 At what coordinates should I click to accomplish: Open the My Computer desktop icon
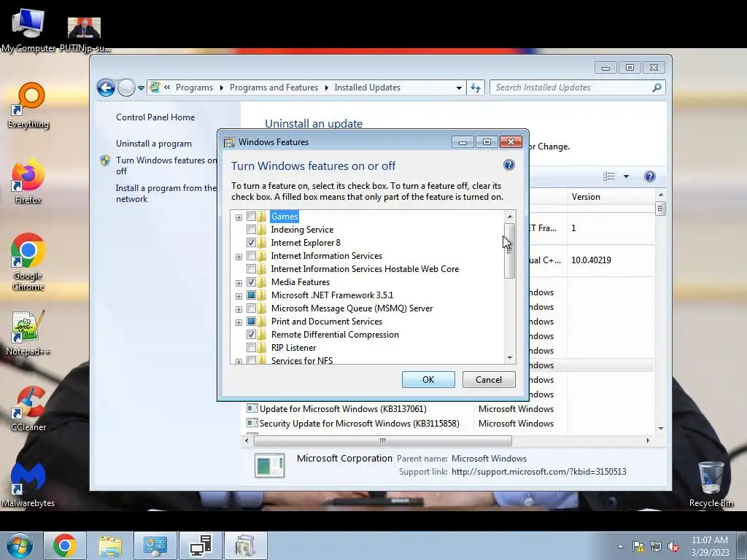(x=28, y=29)
